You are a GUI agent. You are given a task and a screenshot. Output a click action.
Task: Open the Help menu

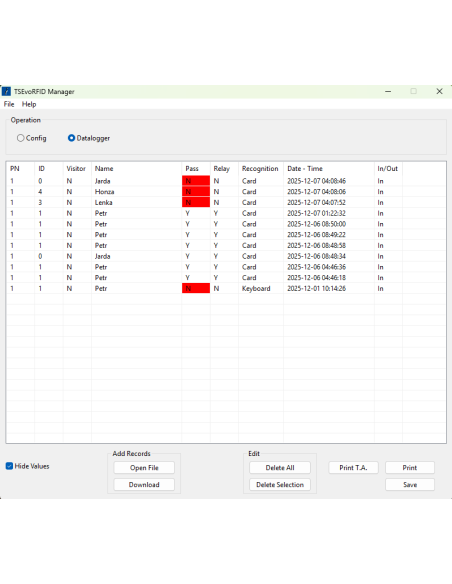(x=29, y=104)
